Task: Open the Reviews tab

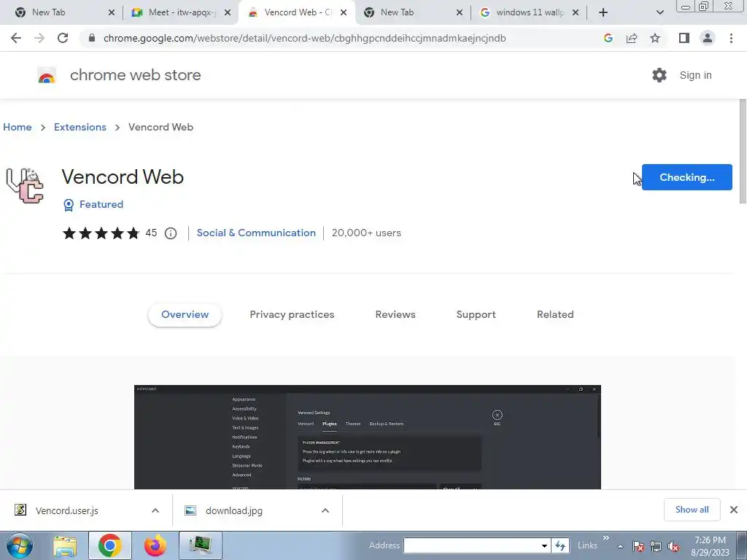Action: tap(395, 315)
